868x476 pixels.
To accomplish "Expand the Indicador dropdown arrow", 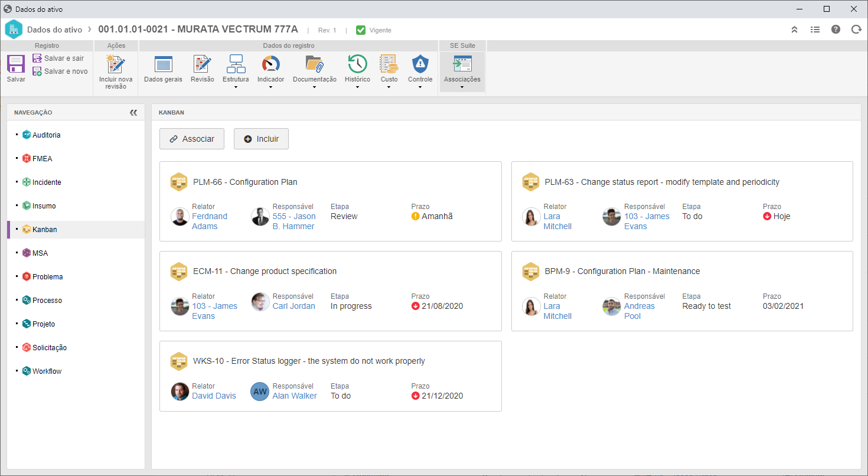I will pos(270,87).
